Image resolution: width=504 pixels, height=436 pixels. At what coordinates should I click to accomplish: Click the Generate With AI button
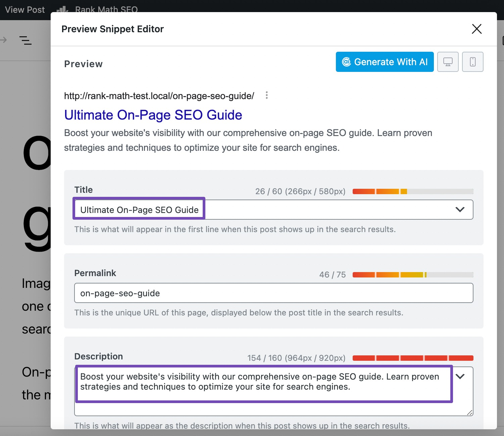(x=385, y=62)
